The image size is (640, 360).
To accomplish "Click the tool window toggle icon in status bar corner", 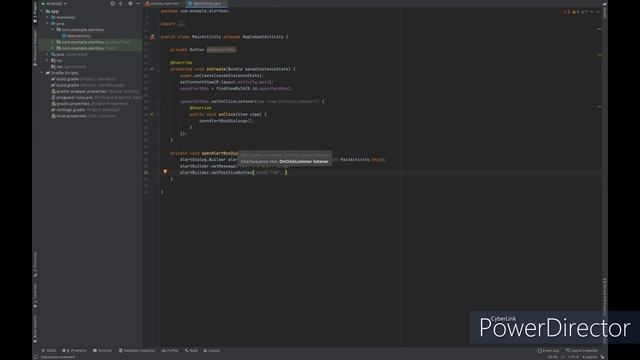I will tap(36, 357).
